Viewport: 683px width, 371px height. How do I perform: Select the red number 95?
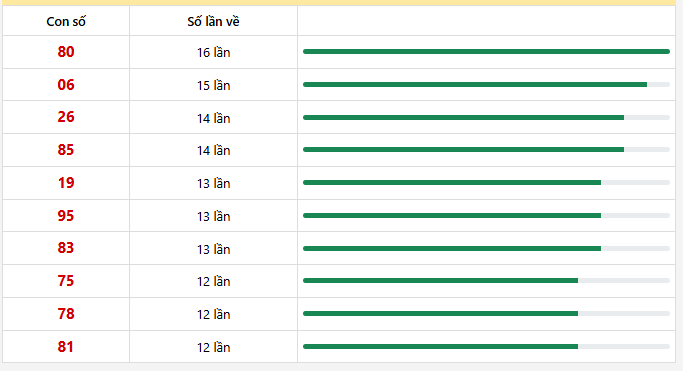(x=66, y=216)
